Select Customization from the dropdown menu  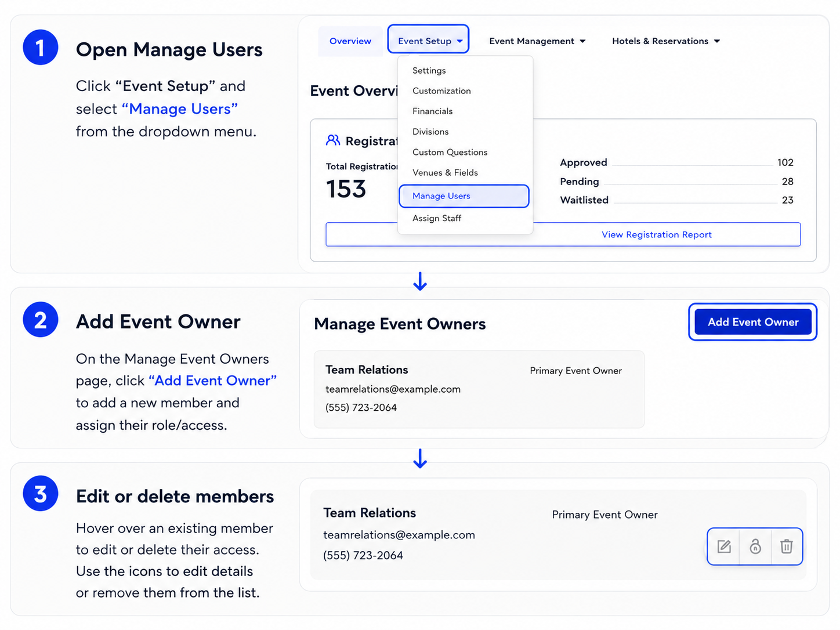441,90
